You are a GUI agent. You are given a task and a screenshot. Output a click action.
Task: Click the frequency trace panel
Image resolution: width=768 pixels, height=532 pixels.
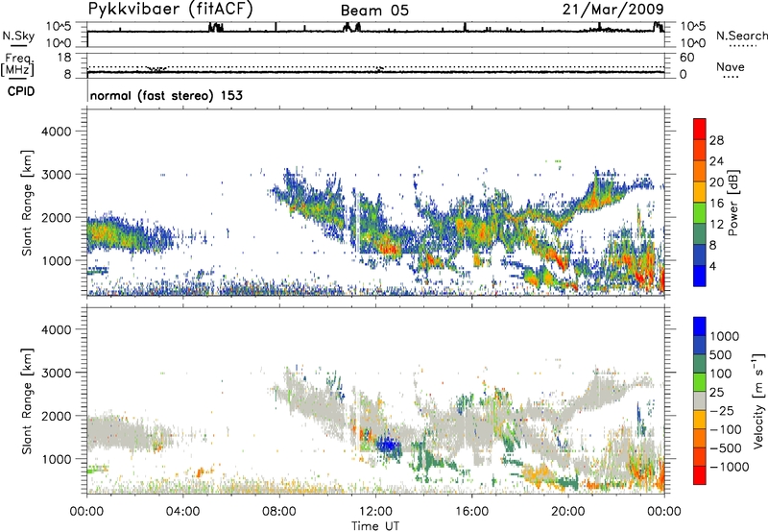click(375, 65)
